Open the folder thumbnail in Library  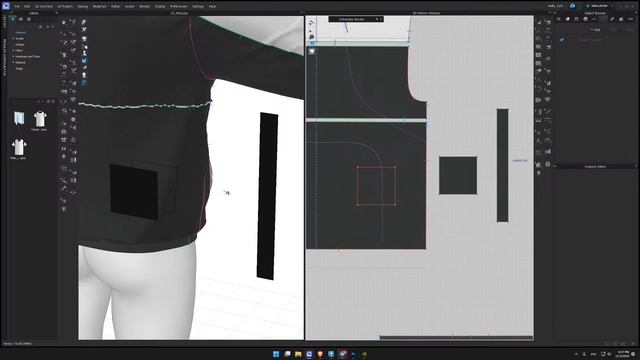coord(19,118)
